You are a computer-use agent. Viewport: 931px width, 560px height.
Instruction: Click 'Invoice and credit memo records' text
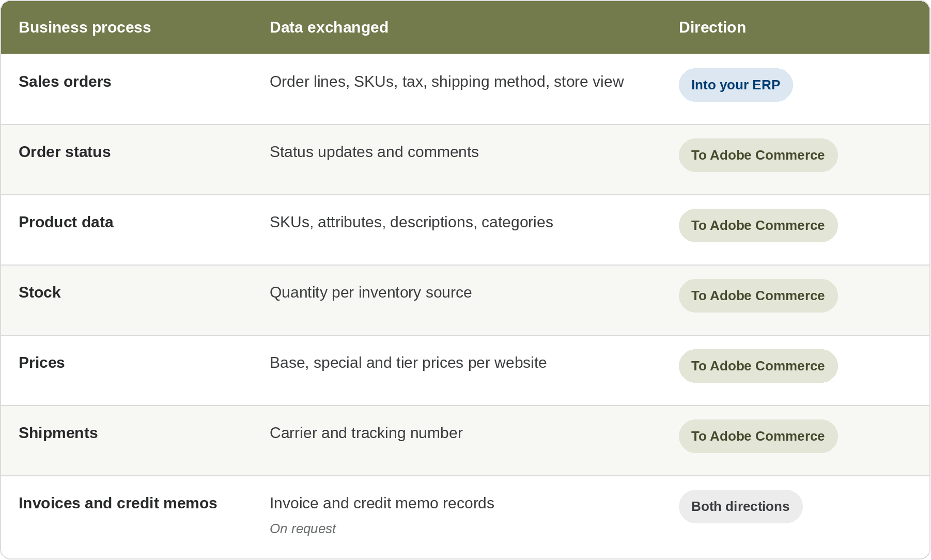(382, 503)
